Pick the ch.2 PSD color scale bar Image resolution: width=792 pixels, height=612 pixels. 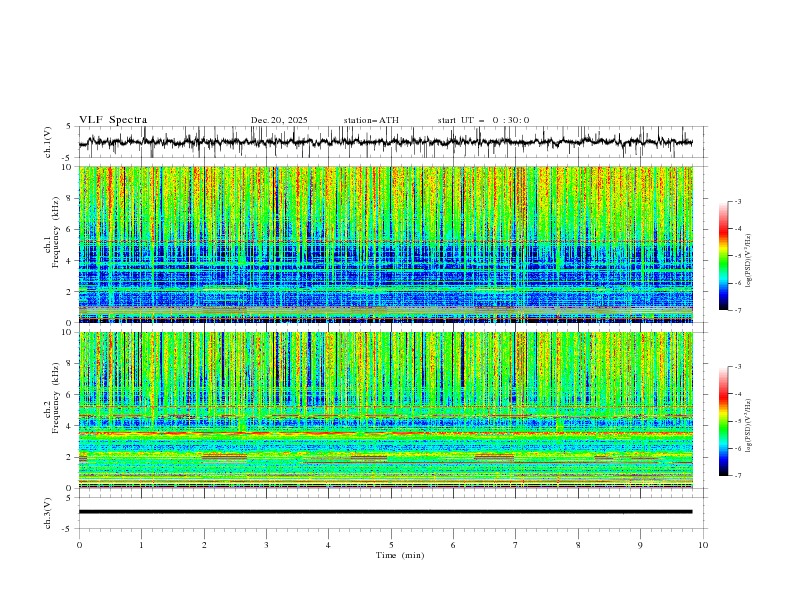[723, 421]
